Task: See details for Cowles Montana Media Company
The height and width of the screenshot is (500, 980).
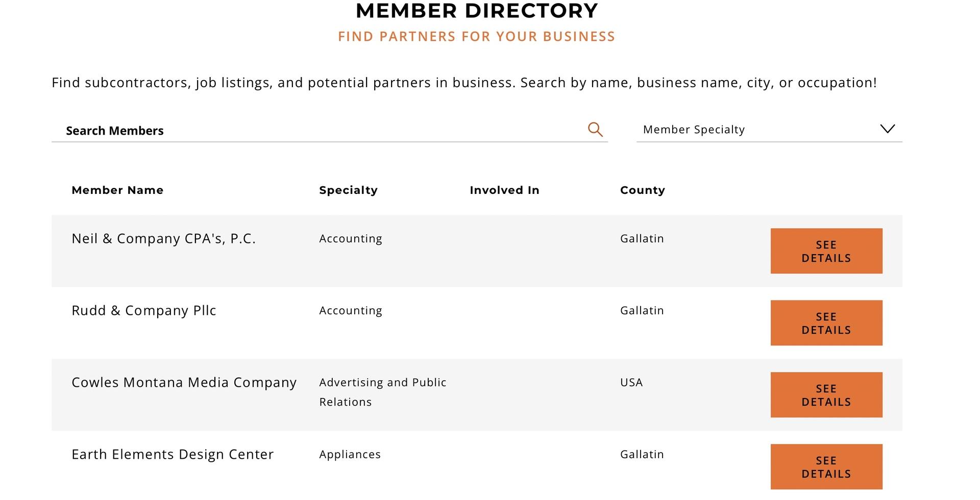Action: [826, 395]
